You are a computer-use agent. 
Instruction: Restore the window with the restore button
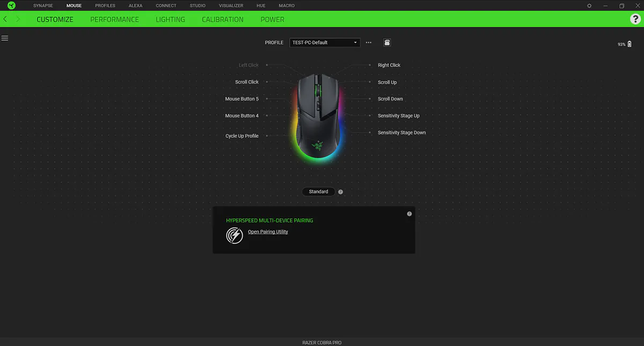pyautogui.click(x=621, y=5)
